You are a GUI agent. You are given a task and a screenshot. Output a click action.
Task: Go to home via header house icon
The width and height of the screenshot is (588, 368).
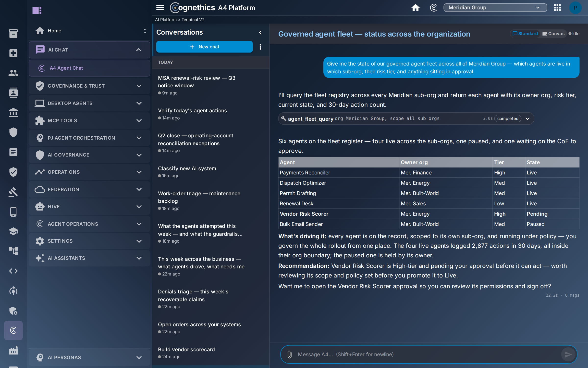click(415, 8)
